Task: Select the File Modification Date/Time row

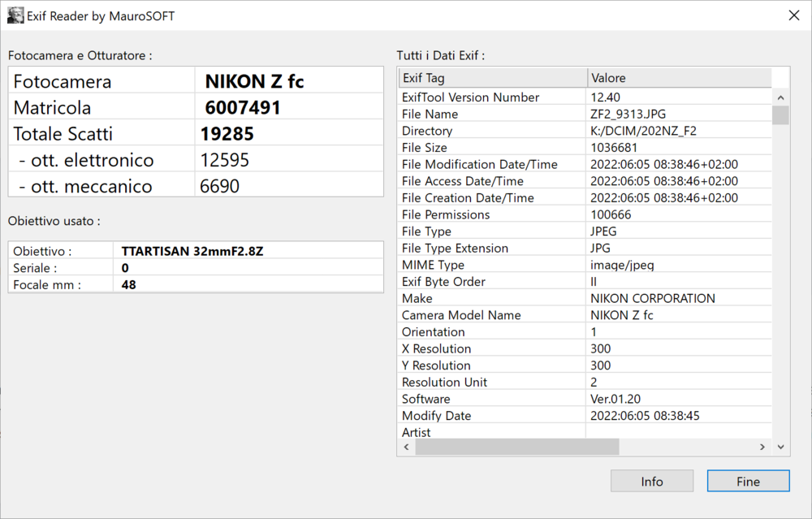Action: coord(585,164)
